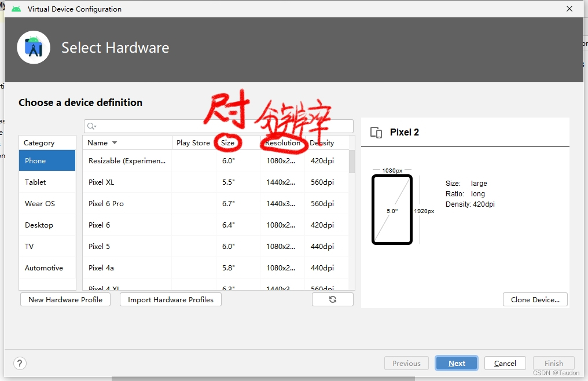Click the Clone Device button
This screenshot has height=381, width=588.
[x=535, y=299]
